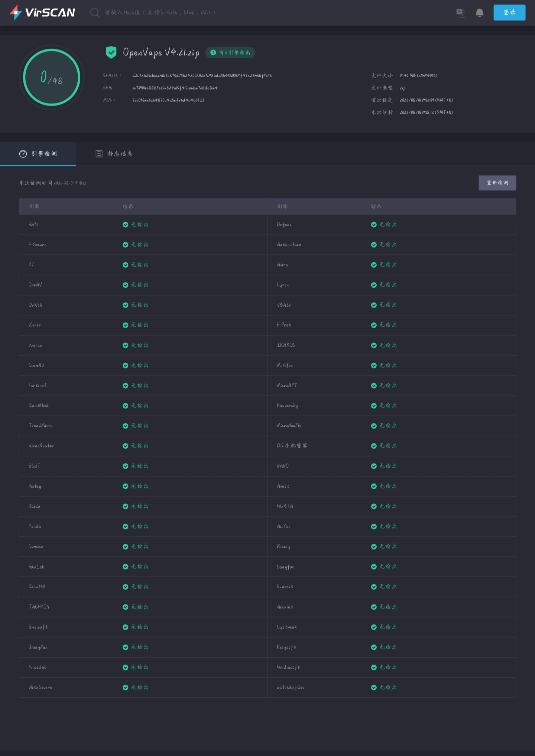
Task: Click the search magnifier icon
Action: [95, 13]
